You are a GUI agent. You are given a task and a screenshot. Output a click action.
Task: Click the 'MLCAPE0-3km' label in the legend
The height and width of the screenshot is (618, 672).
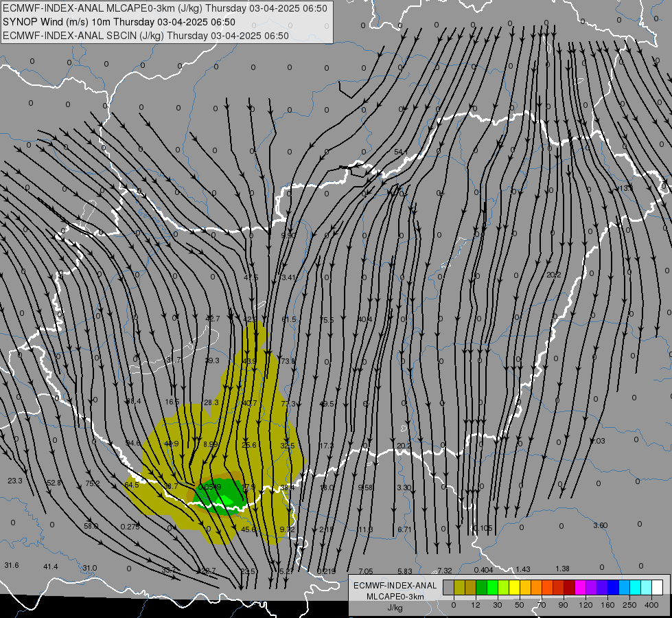click(x=395, y=597)
